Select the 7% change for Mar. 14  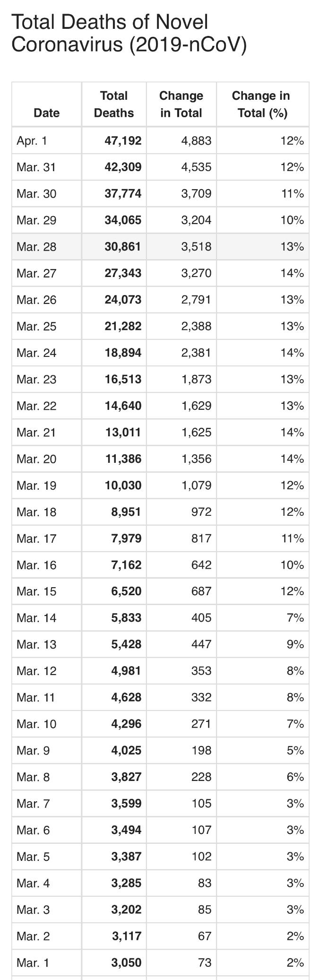pyautogui.click(x=295, y=618)
